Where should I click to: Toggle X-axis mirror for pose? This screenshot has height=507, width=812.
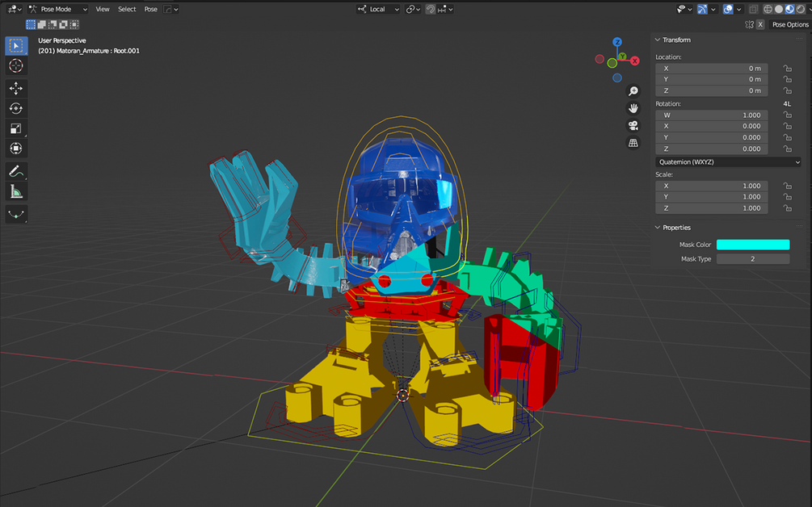[x=760, y=24]
